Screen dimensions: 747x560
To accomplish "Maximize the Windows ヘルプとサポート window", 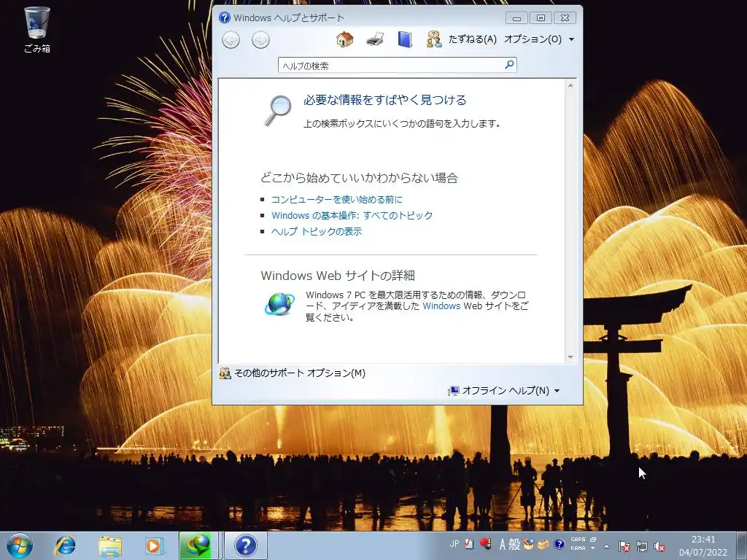I will pyautogui.click(x=541, y=18).
